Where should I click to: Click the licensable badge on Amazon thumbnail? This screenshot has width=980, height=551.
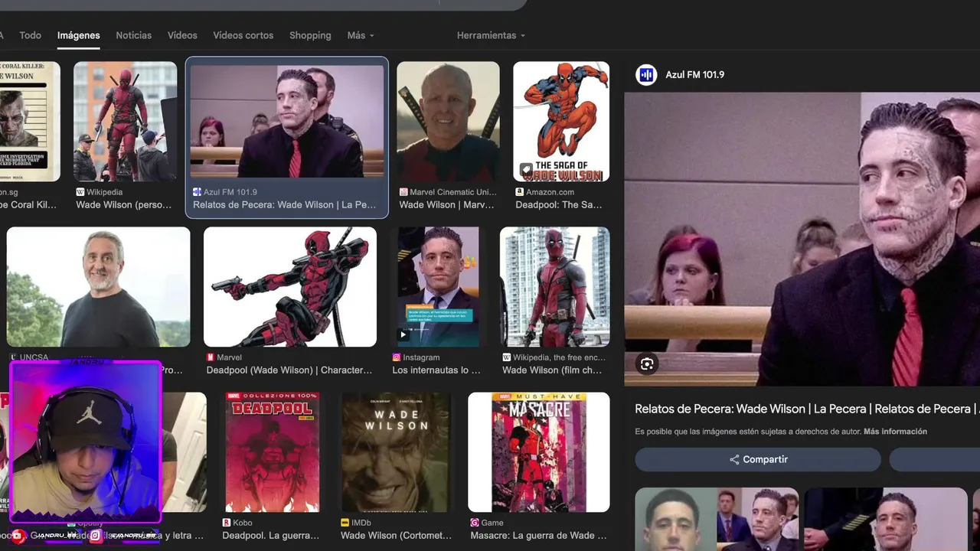click(x=526, y=170)
